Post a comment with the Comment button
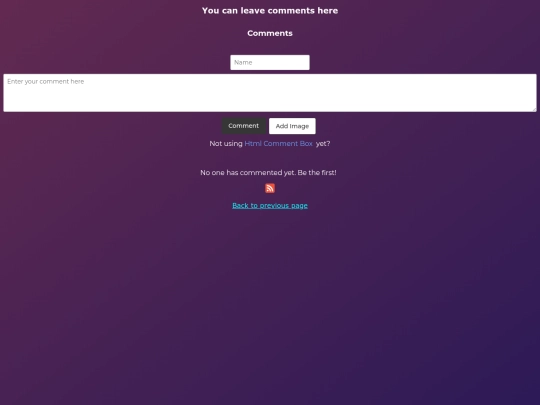 [x=243, y=126]
